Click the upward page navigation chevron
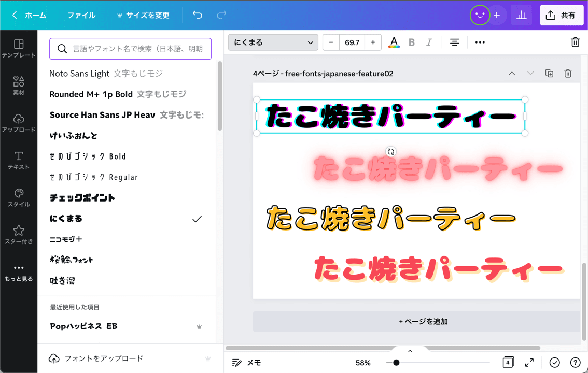Screen dimensions: 588x373 pos(512,73)
